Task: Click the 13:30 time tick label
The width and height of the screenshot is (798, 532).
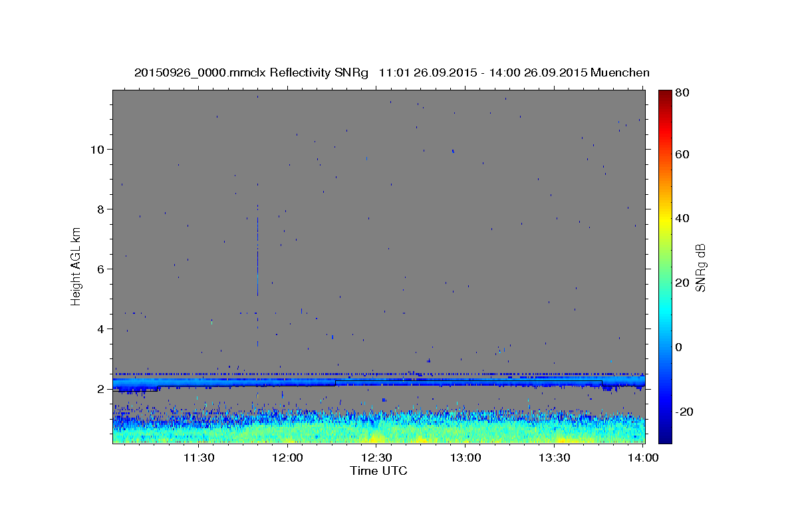Action: tap(555, 458)
